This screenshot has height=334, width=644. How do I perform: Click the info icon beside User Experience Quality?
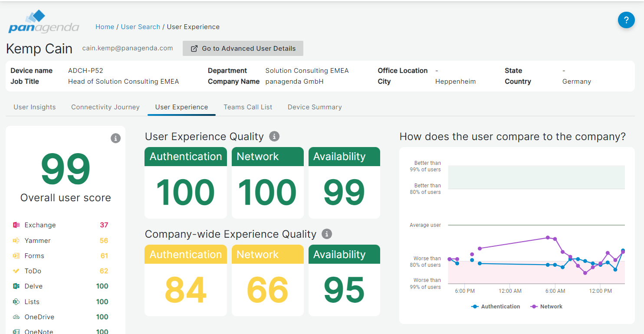coord(274,136)
